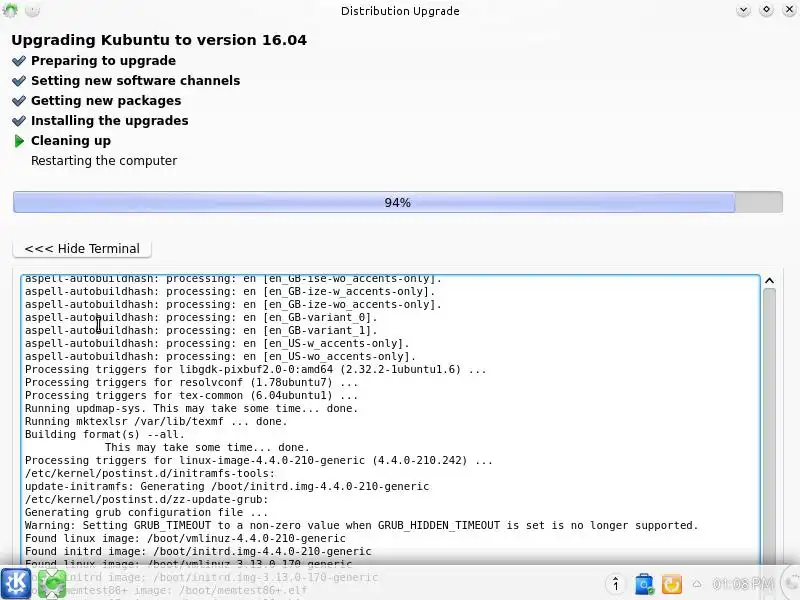The height and width of the screenshot is (600, 800).
Task: Click terminal line '/etc/kernel/postinst.d/zz-update-grub:'
Action: point(146,499)
